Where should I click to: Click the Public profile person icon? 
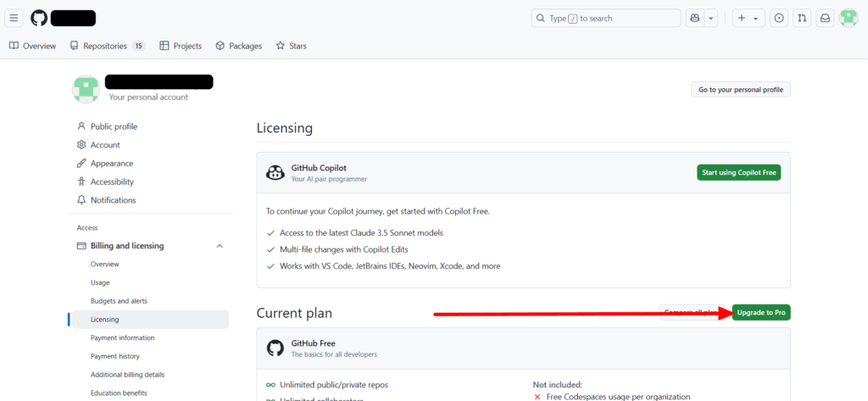81,126
